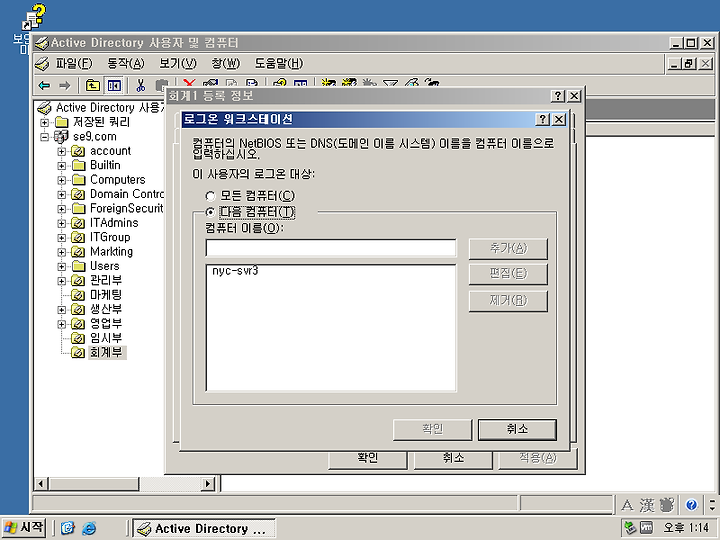Click the first quick launch icon beside 시작

[68, 528]
